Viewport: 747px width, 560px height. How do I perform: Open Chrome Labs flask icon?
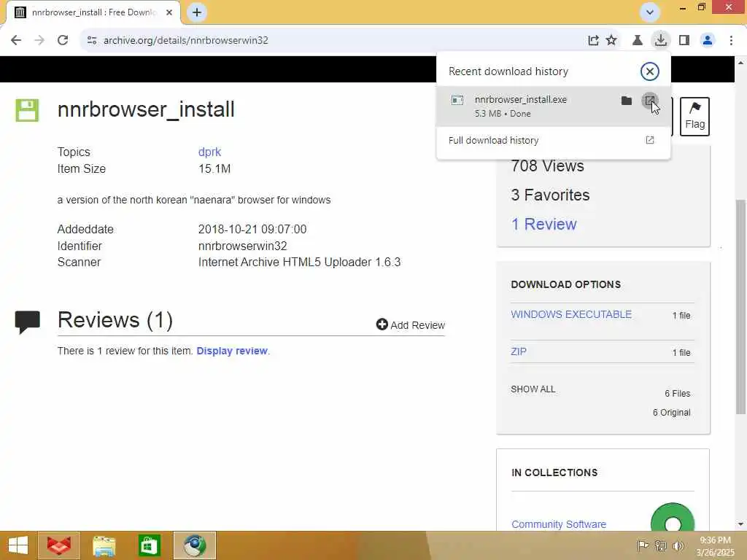(x=637, y=41)
